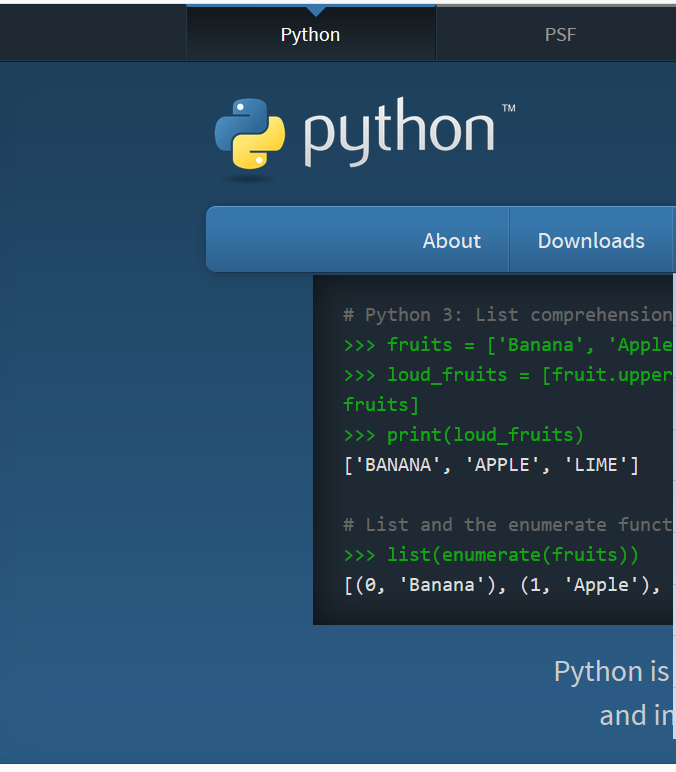Click the [(0, 'Banana'), (1, 'Apple') output

tap(502, 585)
